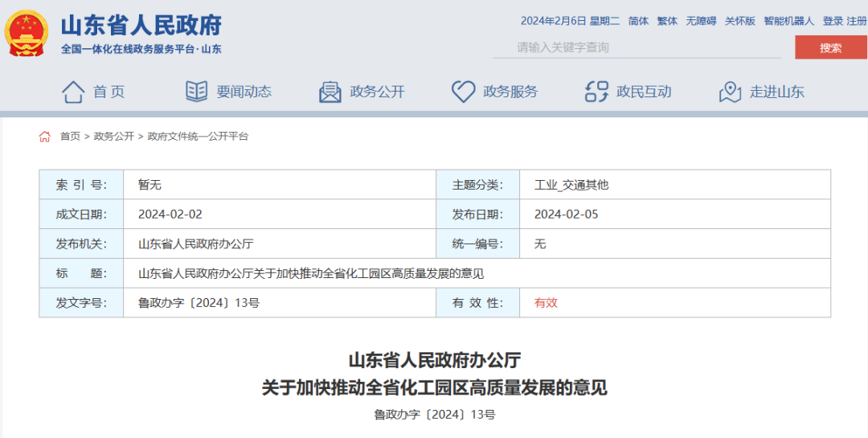Click the 索 引 号 label cell

click(x=81, y=185)
